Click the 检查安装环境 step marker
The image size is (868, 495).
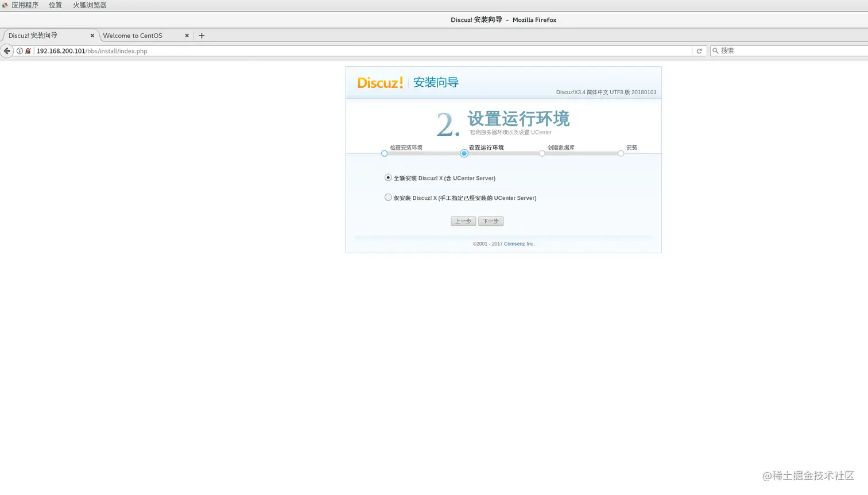point(385,153)
